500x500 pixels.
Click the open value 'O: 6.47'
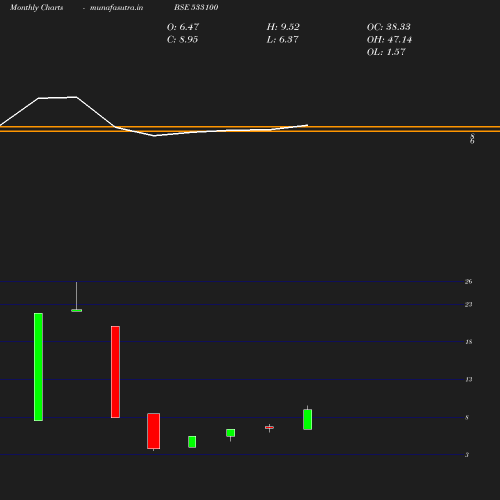click(x=183, y=27)
